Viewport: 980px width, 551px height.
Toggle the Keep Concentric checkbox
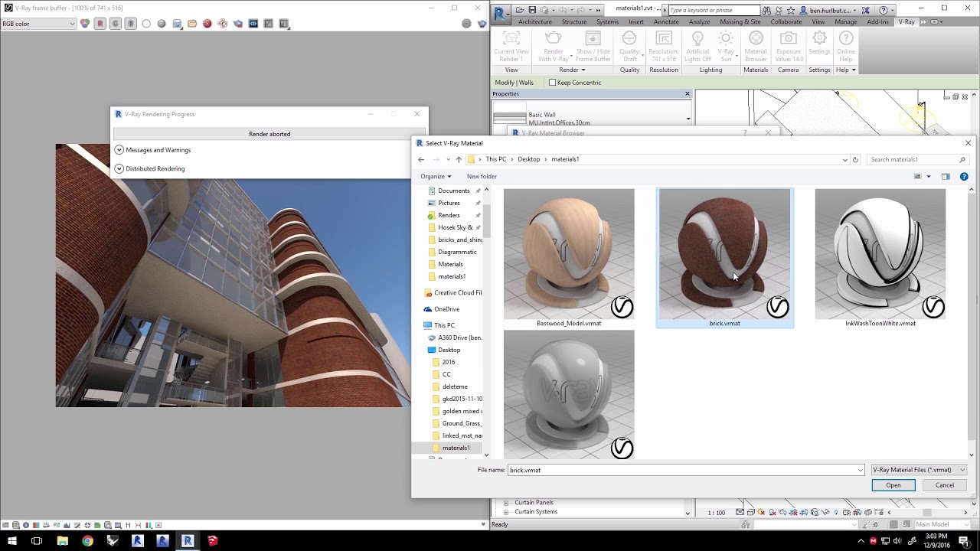coord(552,83)
